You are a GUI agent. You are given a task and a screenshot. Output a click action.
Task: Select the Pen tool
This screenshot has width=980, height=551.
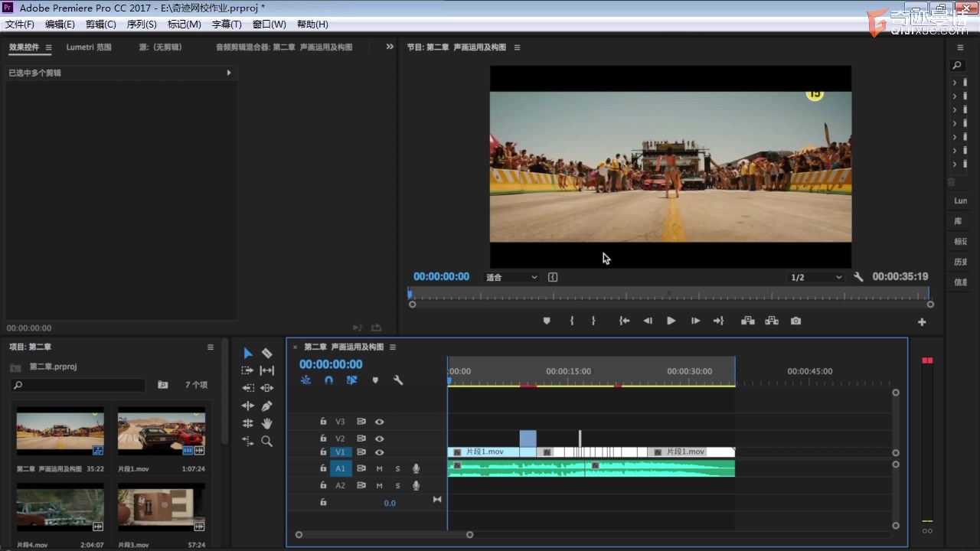point(266,406)
